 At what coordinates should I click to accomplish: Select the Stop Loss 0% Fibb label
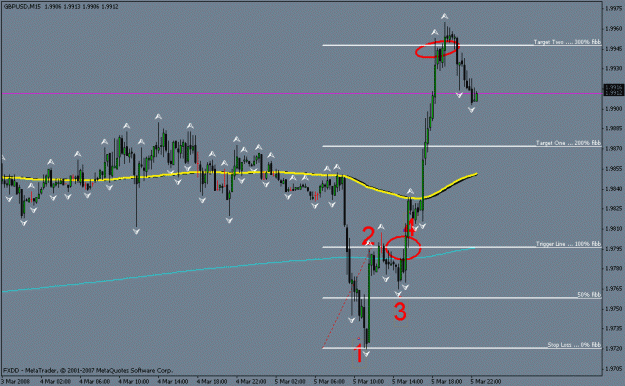click(x=574, y=345)
